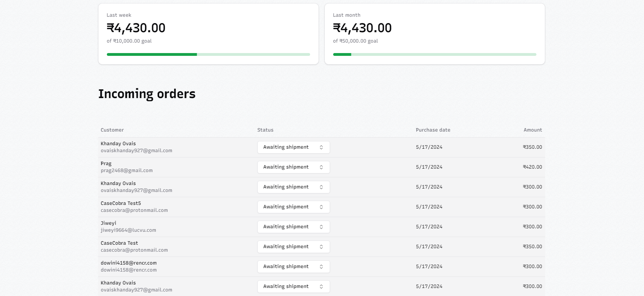Expand status dropdown for last Khanday Ovais order

coord(293,287)
